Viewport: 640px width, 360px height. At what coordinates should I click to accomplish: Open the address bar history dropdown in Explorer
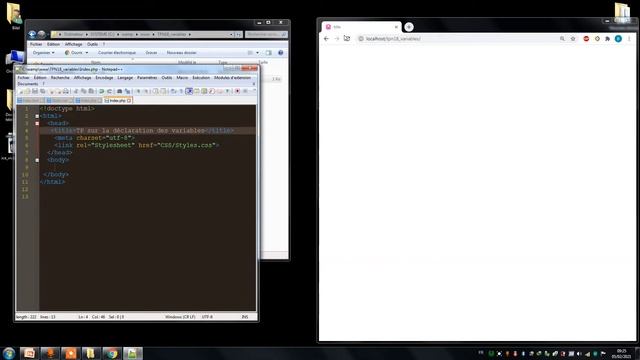(x=231, y=34)
